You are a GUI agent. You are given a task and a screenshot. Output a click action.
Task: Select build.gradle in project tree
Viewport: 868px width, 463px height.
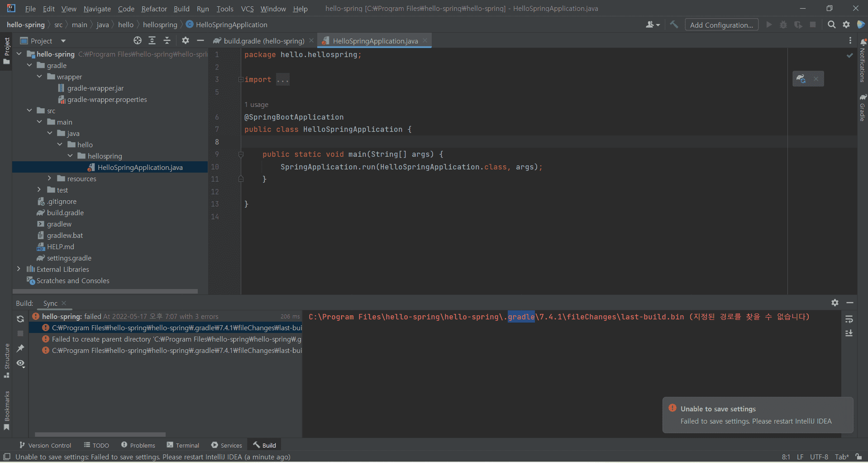tap(65, 212)
